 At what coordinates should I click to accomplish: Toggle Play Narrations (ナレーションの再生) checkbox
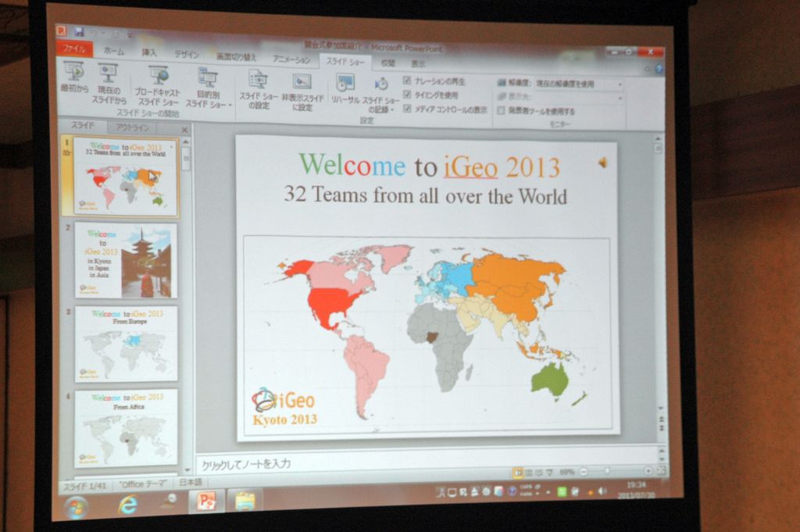(x=407, y=80)
